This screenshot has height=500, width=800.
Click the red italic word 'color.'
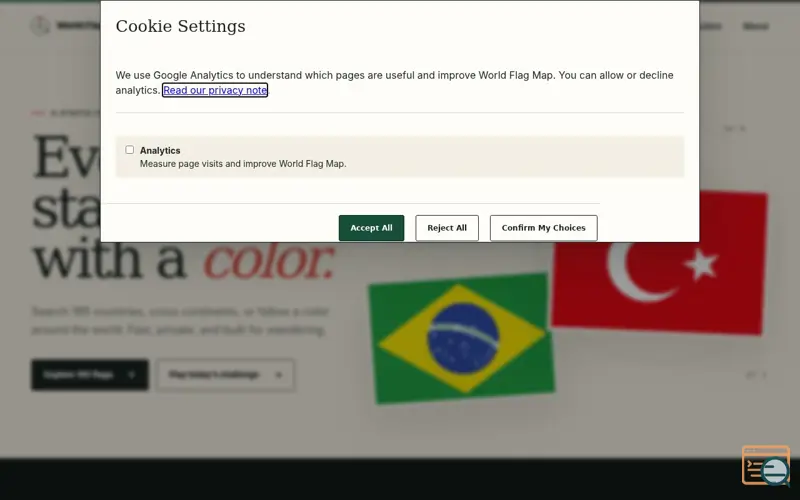[268, 260]
